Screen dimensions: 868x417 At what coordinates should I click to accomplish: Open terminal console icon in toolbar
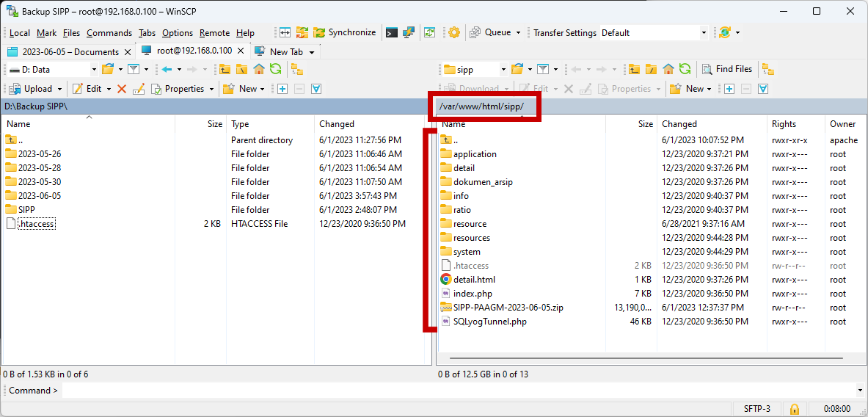[391, 33]
